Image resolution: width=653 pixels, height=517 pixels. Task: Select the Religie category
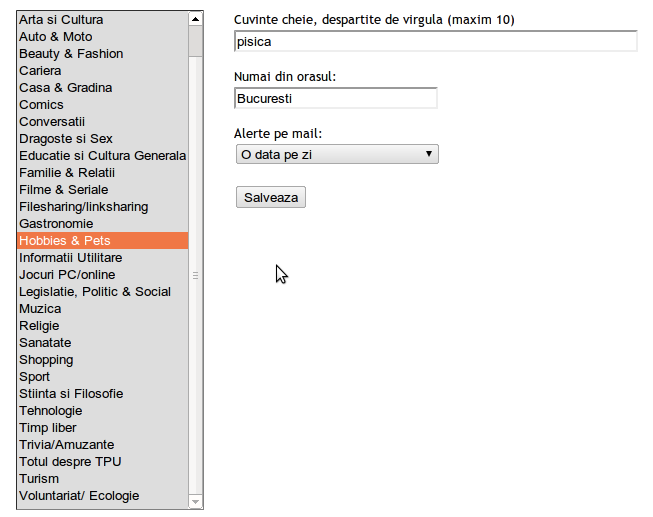(102, 326)
